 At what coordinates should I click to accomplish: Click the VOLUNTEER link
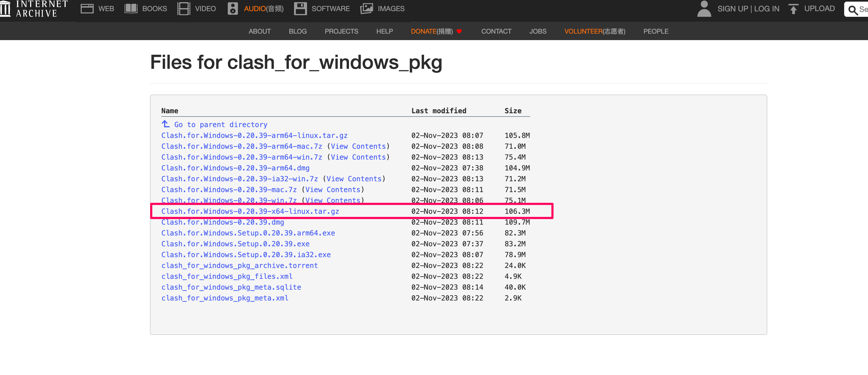click(595, 31)
